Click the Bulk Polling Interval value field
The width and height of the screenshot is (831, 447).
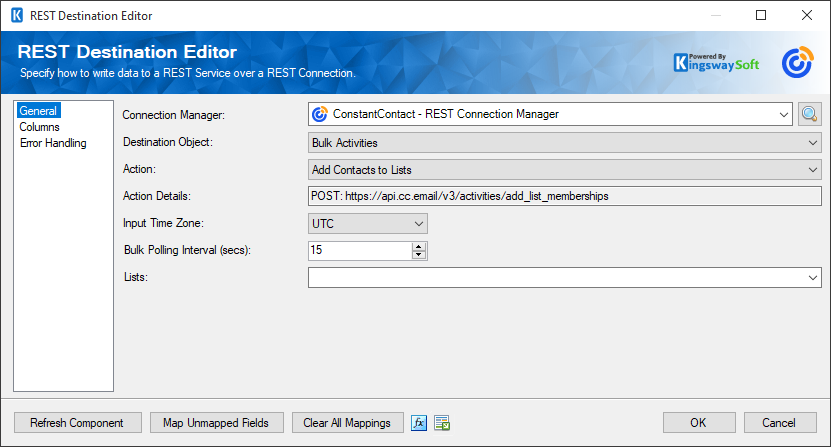360,250
